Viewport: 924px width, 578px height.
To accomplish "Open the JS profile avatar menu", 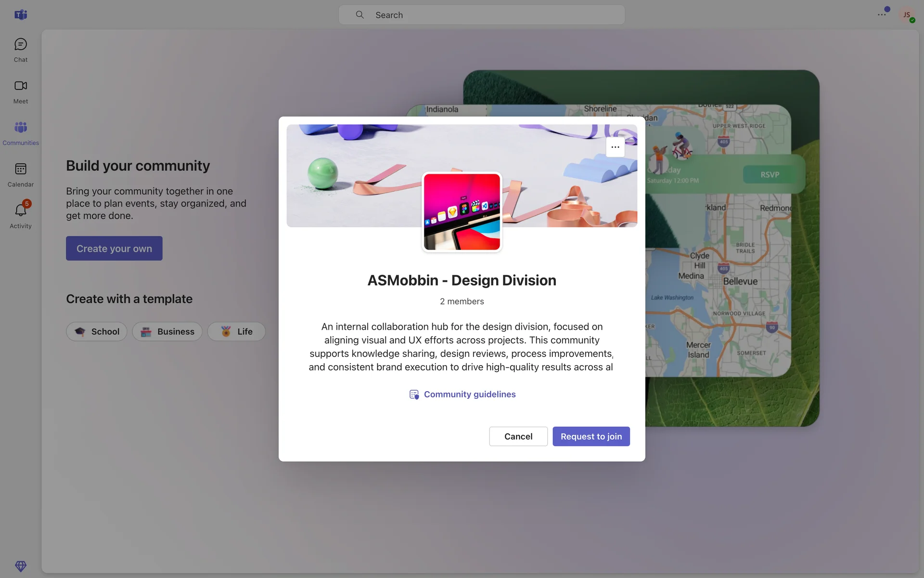I will pyautogui.click(x=907, y=14).
